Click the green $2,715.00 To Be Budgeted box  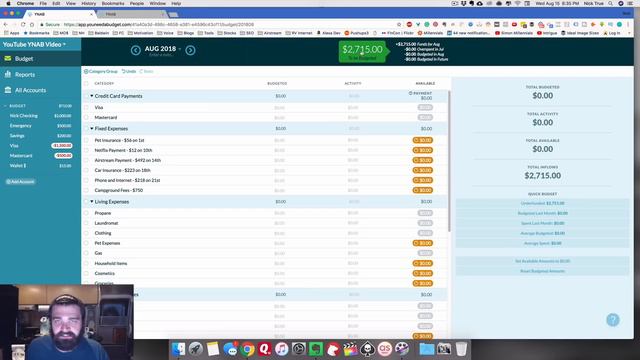coord(362,52)
